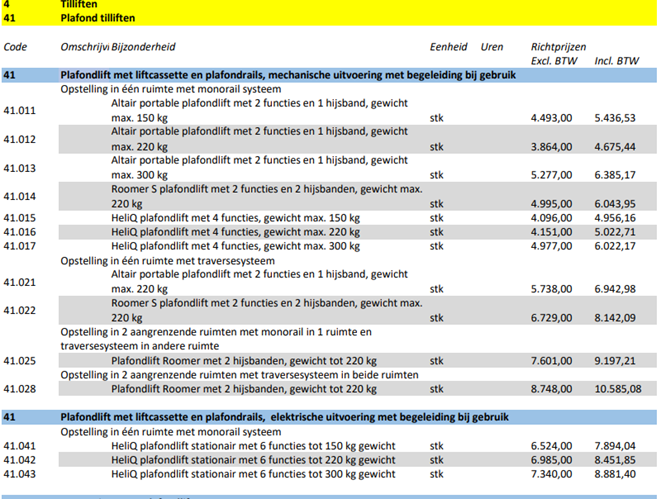Click price 4.956,16
The height and width of the screenshot is (499, 661).
click(x=615, y=218)
